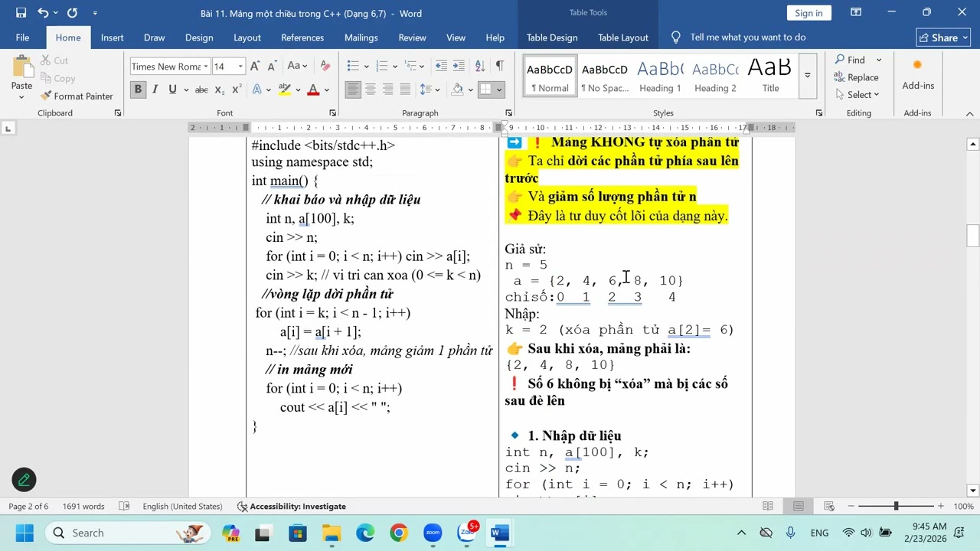The height and width of the screenshot is (551, 980).
Task: Toggle Strikethrough formatting
Action: pyautogui.click(x=201, y=90)
